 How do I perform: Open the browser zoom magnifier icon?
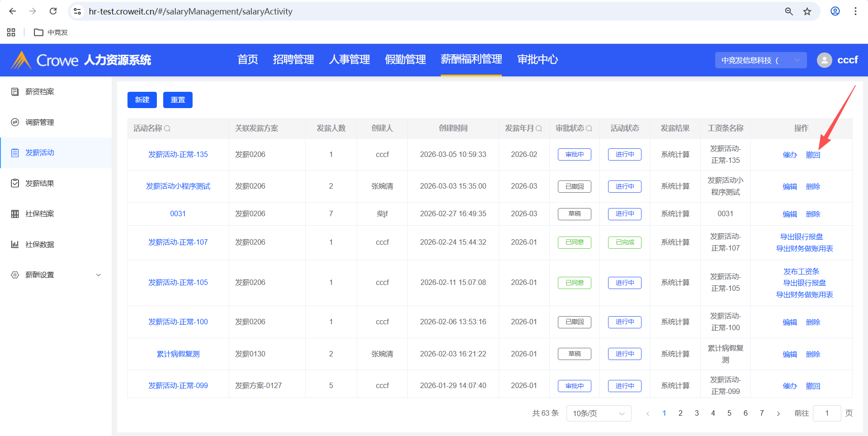(788, 11)
